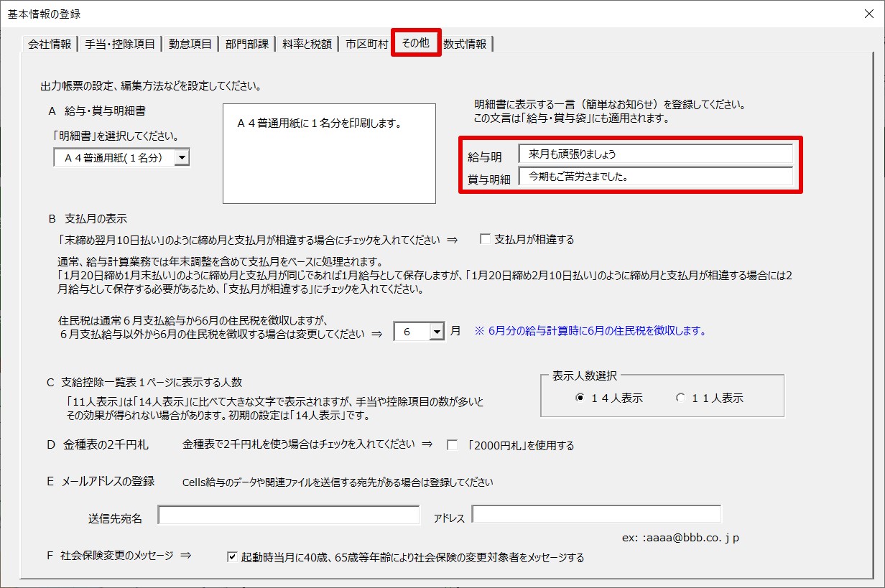The width and height of the screenshot is (885, 588).
Task: Go to the 料率と税額 tab
Action: click(307, 44)
